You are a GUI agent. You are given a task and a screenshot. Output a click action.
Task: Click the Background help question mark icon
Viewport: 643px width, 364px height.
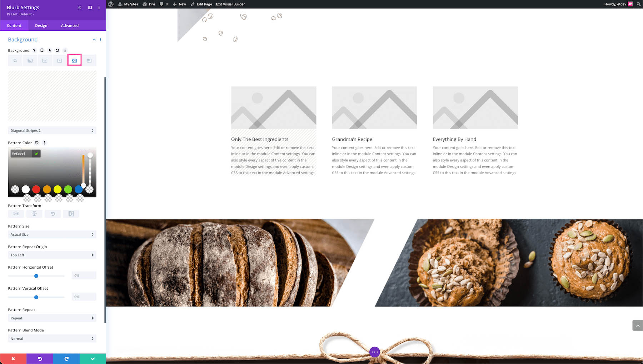coord(34,50)
